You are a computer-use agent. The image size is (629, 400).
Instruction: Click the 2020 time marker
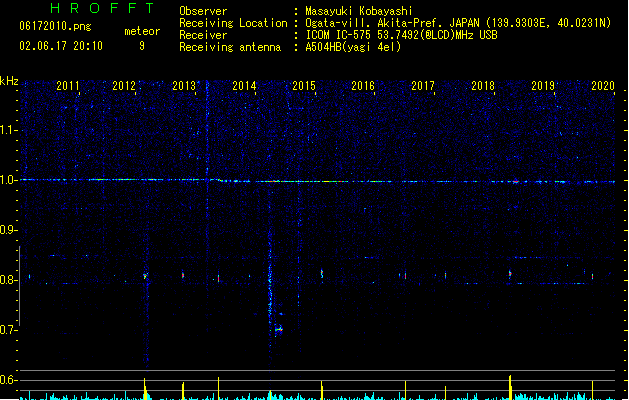[603, 86]
